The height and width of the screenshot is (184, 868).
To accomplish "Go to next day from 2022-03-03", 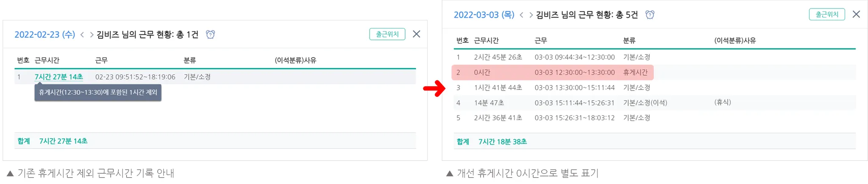I will (x=531, y=15).
